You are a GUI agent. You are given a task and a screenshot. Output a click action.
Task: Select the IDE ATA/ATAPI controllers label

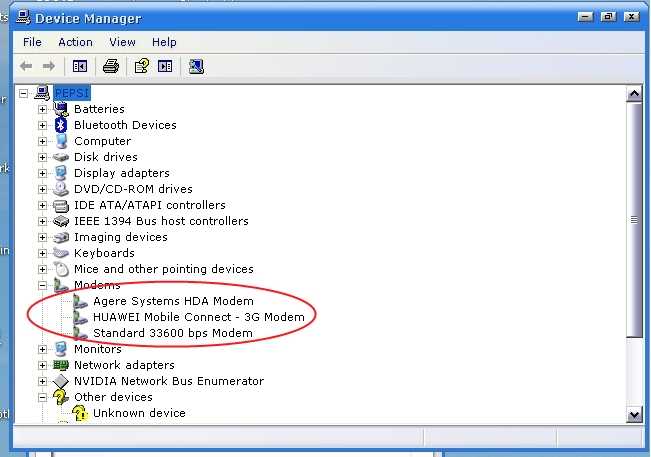pyautogui.click(x=149, y=205)
